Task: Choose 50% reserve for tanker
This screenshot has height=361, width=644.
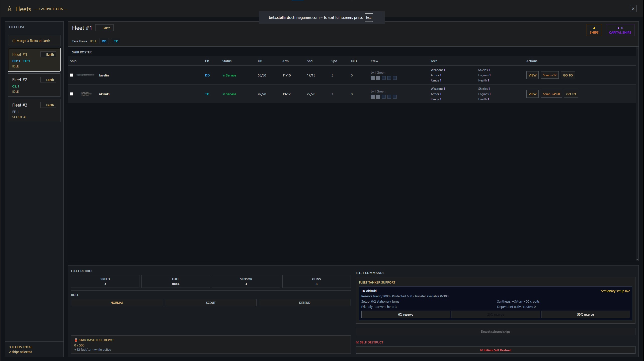Action: click(x=585, y=314)
